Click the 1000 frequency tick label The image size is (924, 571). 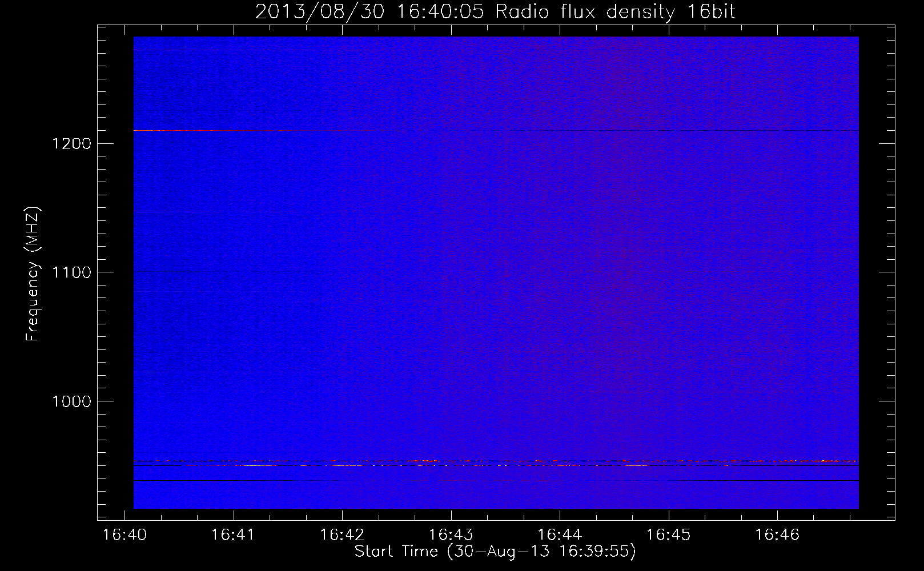coord(71,401)
